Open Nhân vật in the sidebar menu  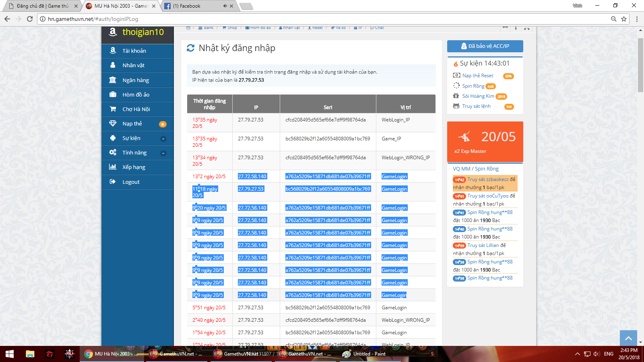tap(133, 65)
